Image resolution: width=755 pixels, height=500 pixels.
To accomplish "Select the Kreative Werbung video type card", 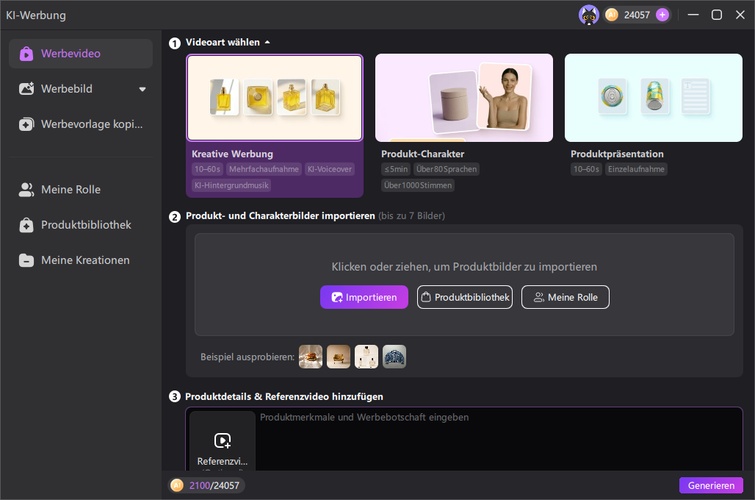I will tap(274, 125).
